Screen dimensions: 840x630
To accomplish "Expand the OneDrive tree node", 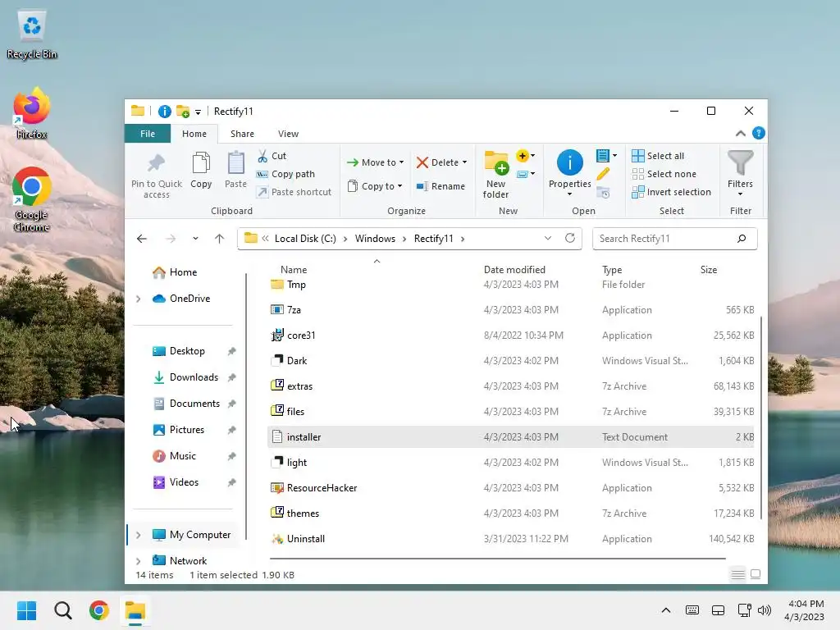I will click(138, 299).
